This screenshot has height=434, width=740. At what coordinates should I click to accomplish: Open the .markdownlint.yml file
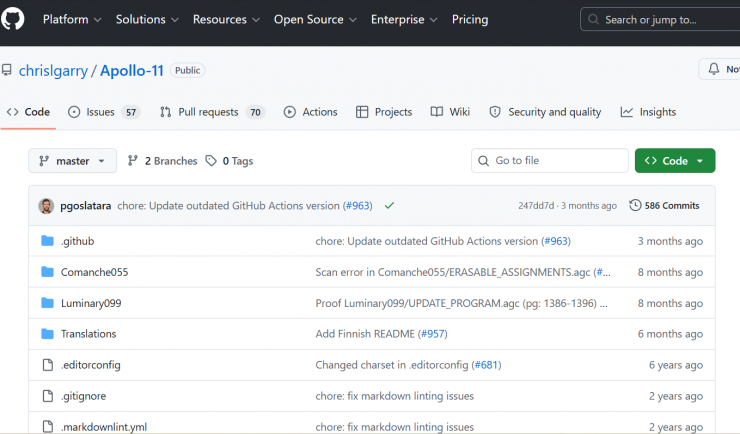click(x=104, y=427)
